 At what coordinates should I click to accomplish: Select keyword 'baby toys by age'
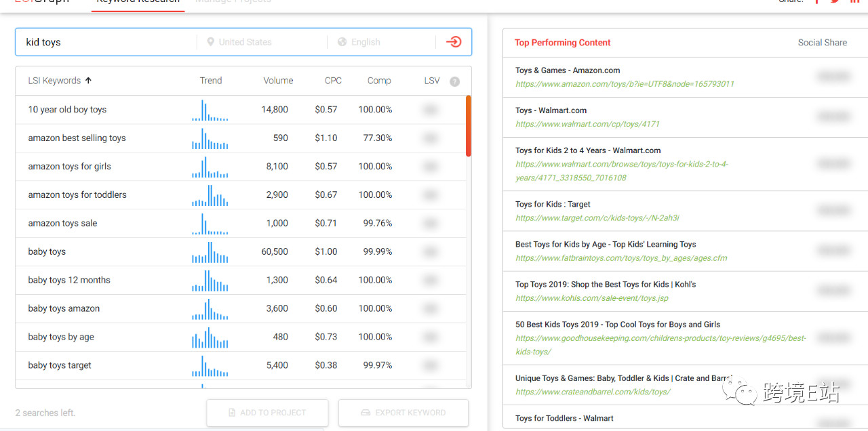pyautogui.click(x=61, y=337)
